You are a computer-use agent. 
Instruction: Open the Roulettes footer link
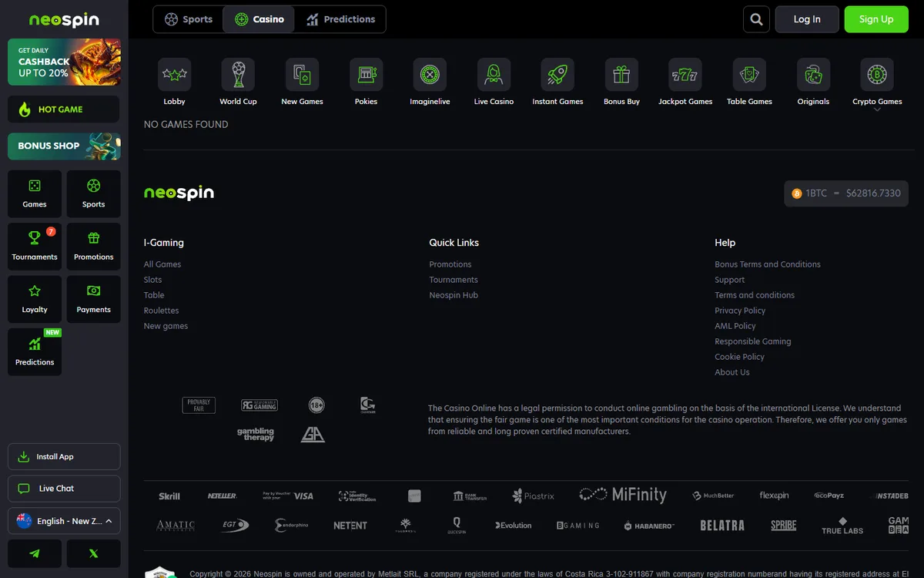(x=161, y=311)
